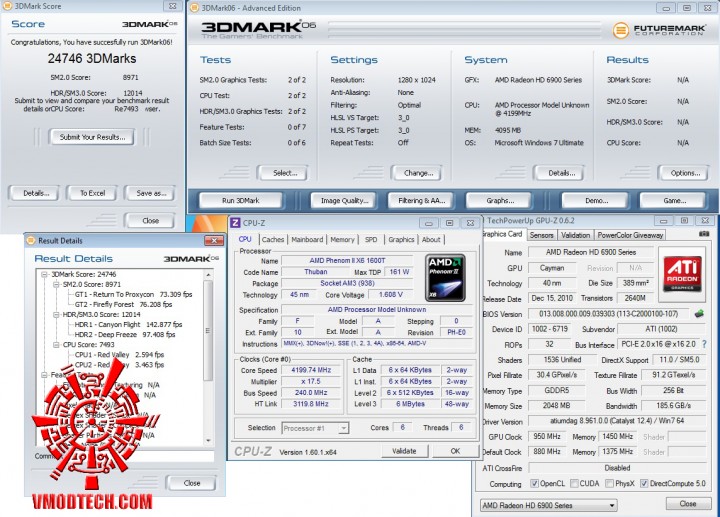Click the Filtering & AA button

421,201
